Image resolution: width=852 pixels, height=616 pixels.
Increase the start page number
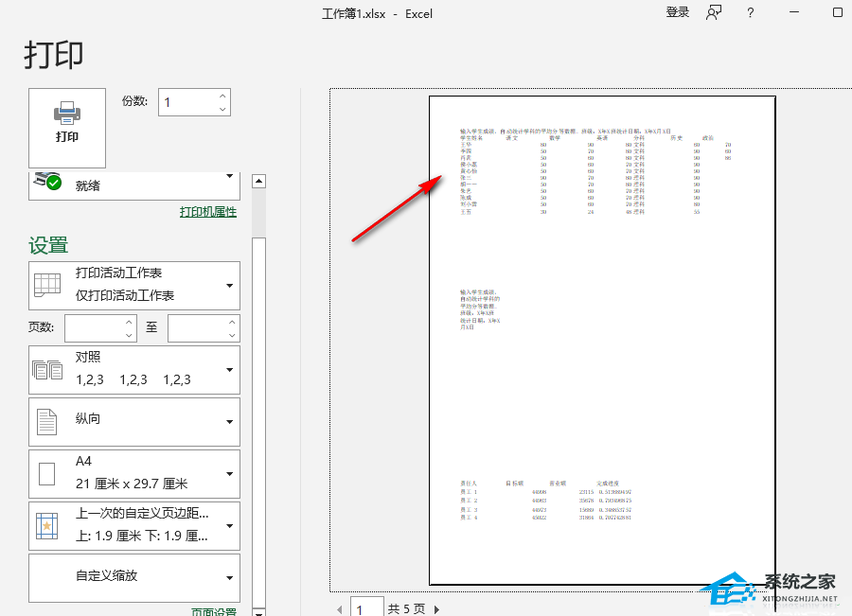tap(129, 322)
